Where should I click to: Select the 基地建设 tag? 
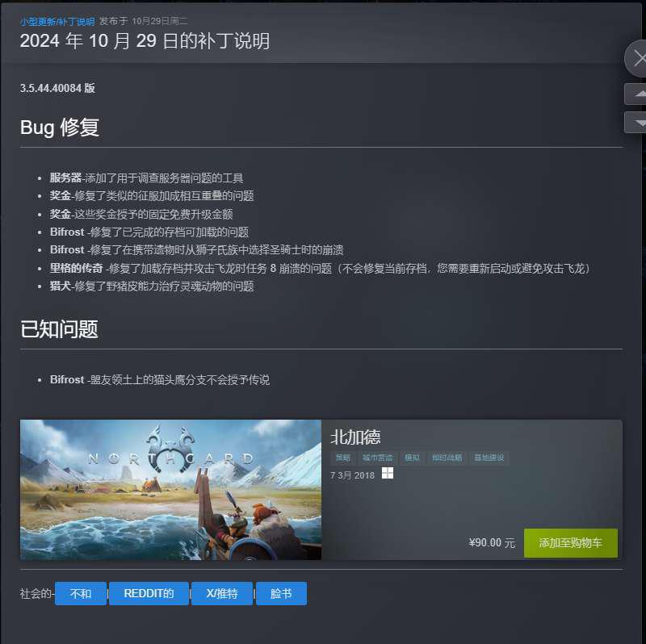489,458
